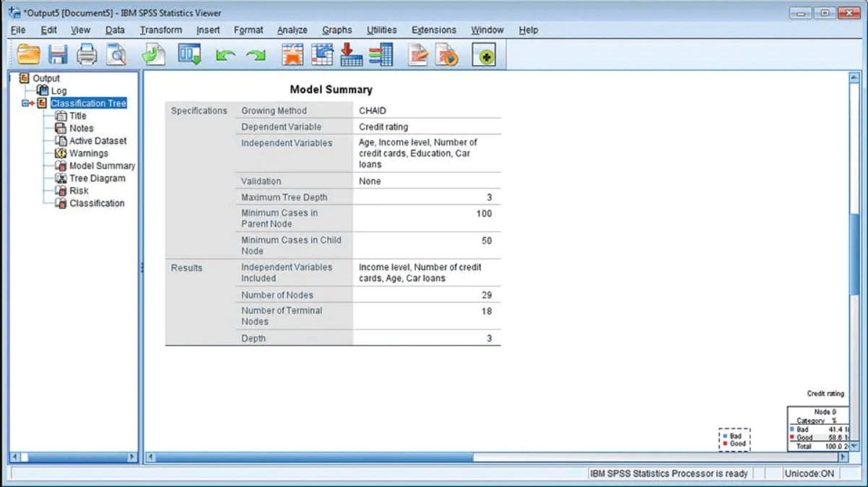Open the Analyze menu
Viewport: 868px width, 487px height.
pyautogui.click(x=292, y=30)
